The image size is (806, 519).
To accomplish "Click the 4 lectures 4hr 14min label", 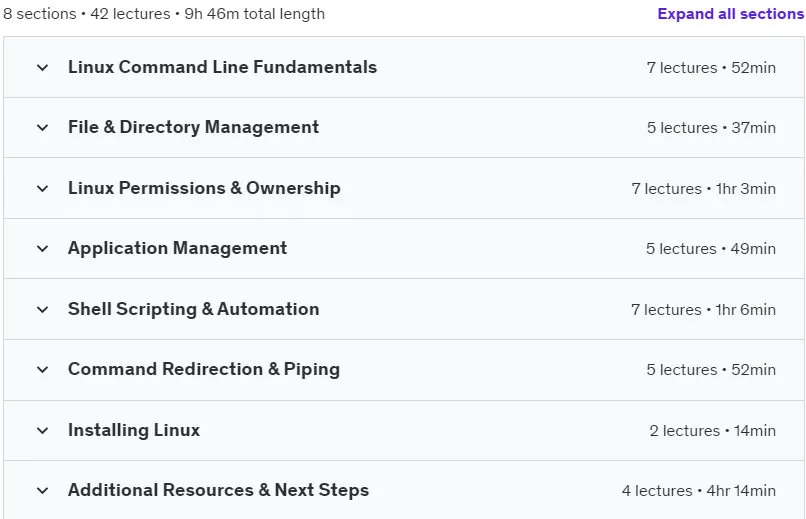I will [699, 491].
